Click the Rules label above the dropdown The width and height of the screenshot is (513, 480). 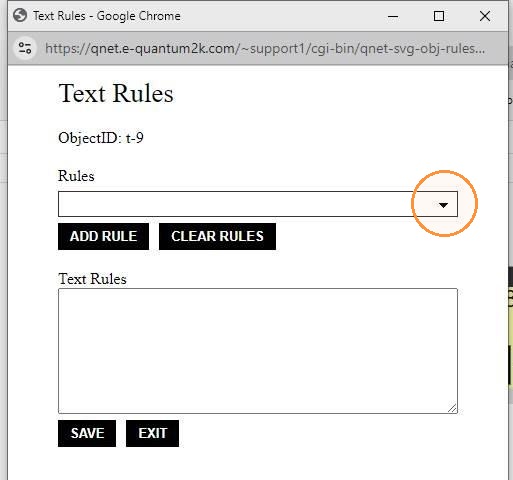click(76, 176)
